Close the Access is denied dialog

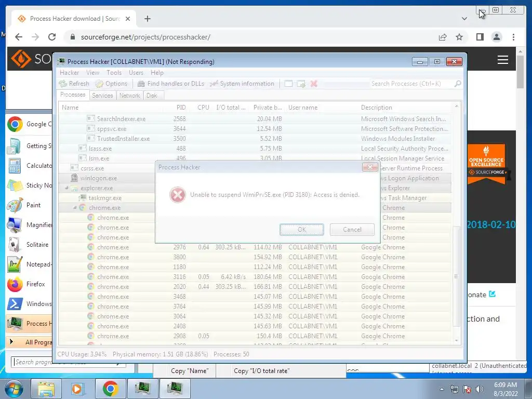point(370,167)
